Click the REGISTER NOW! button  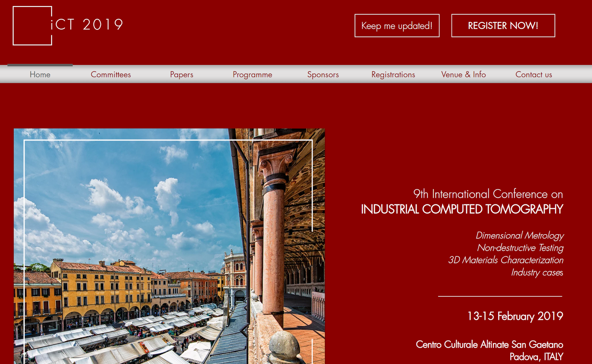503,26
